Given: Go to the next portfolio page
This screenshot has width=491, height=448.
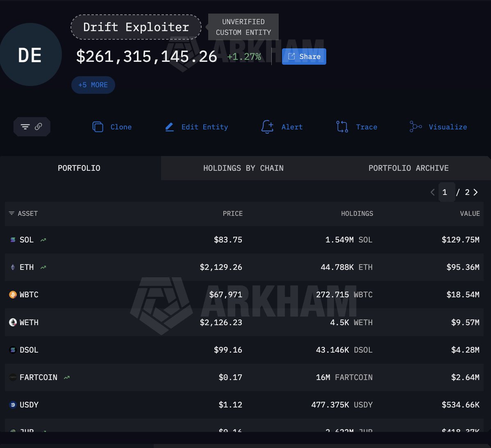Looking at the screenshot, I should click(476, 192).
